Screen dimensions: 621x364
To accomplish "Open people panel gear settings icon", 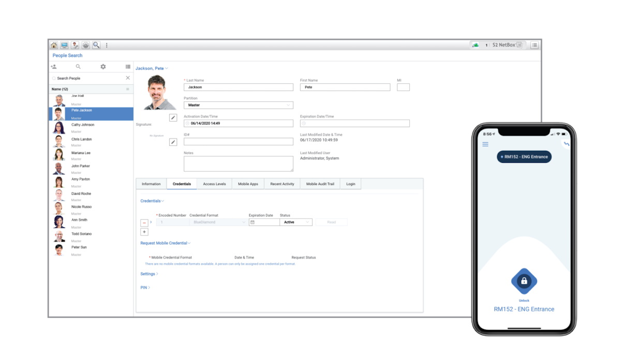I will (x=103, y=67).
